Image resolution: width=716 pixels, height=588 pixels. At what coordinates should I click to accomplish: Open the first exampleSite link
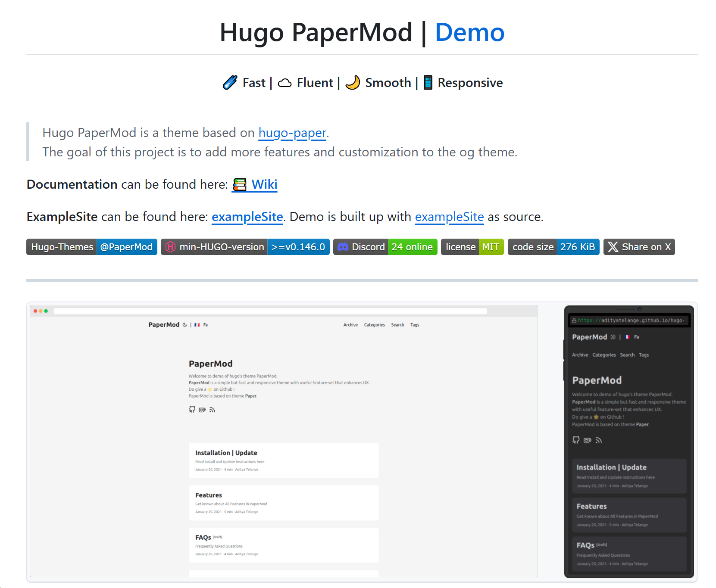tap(247, 217)
